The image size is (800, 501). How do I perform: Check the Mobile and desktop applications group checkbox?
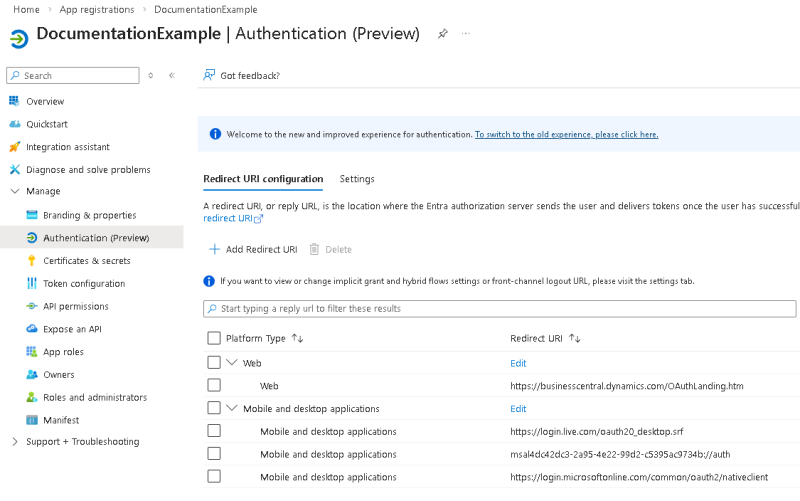click(x=214, y=408)
